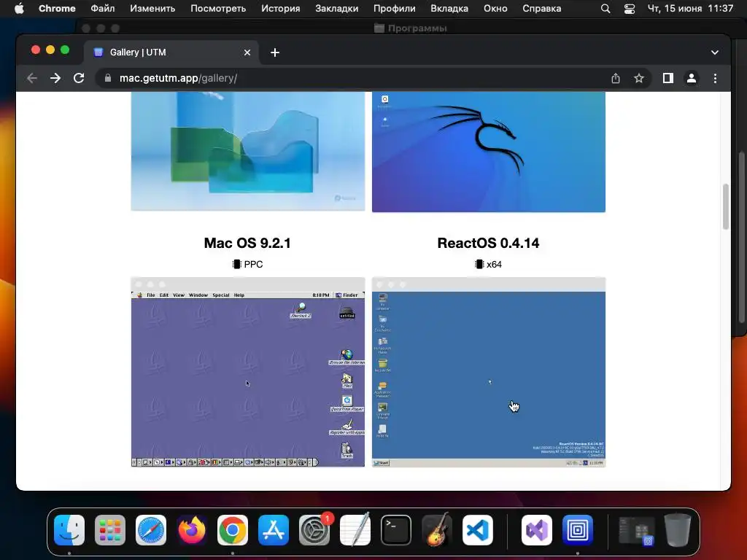Open TextEdit from the Dock
This screenshot has height=560, width=747.
[x=355, y=530]
